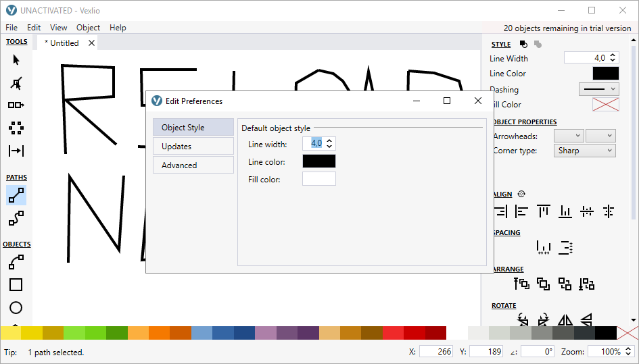639x364 pixels.
Task: Raise object one step forward
Action: [543, 284]
